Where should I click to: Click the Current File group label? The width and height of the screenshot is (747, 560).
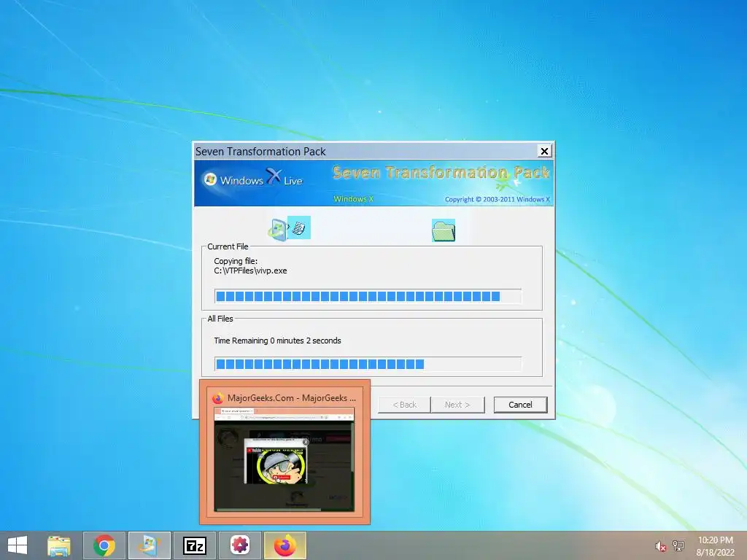point(228,246)
